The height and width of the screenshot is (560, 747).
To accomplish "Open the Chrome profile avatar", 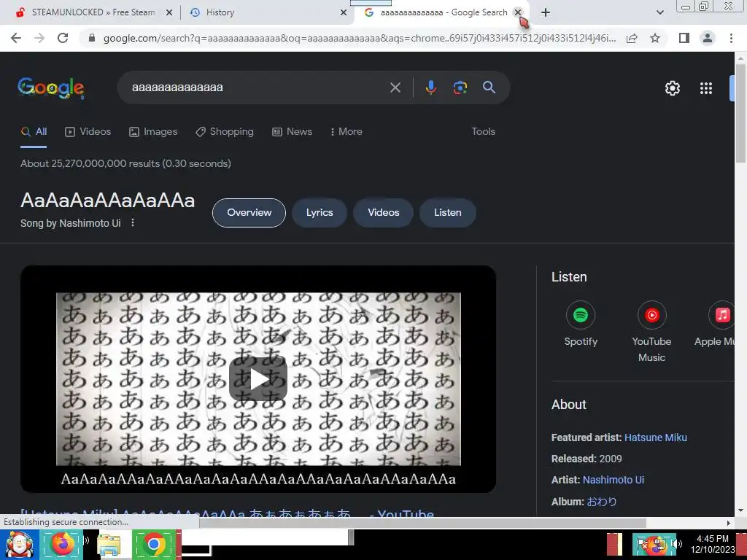I will point(708,38).
